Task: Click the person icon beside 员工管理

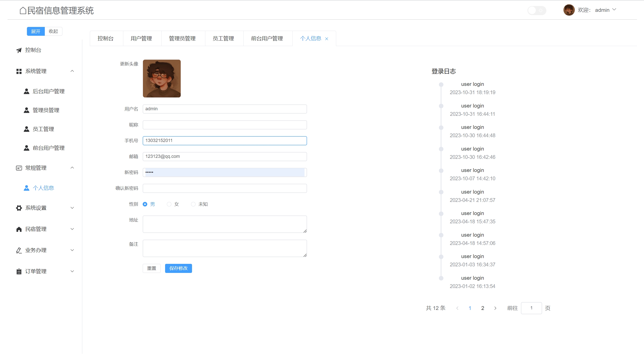Action: (26, 129)
